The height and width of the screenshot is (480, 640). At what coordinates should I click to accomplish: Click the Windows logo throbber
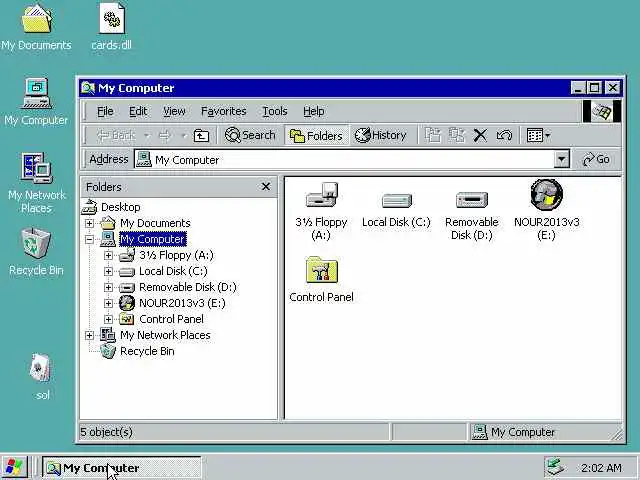(602, 111)
